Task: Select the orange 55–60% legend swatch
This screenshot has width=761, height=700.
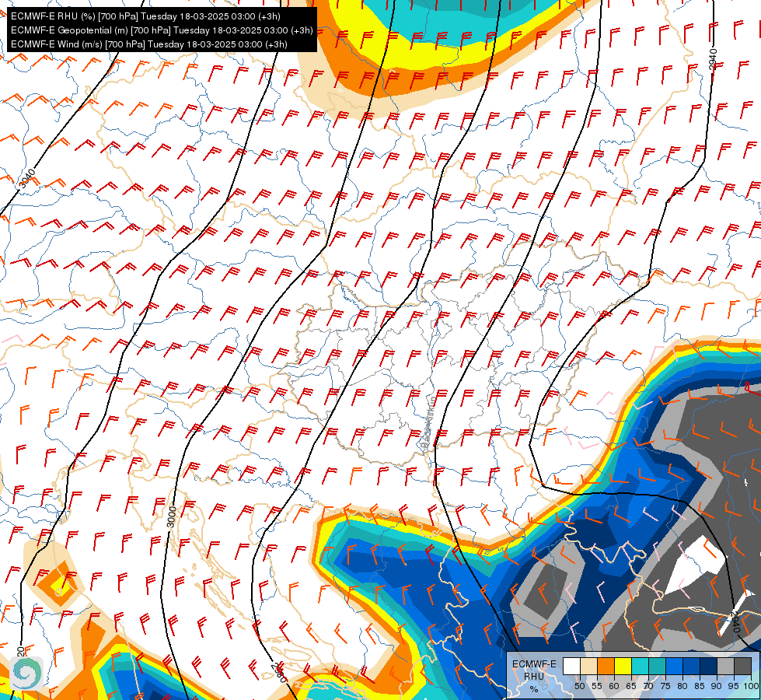Action: click(x=606, y=666)
